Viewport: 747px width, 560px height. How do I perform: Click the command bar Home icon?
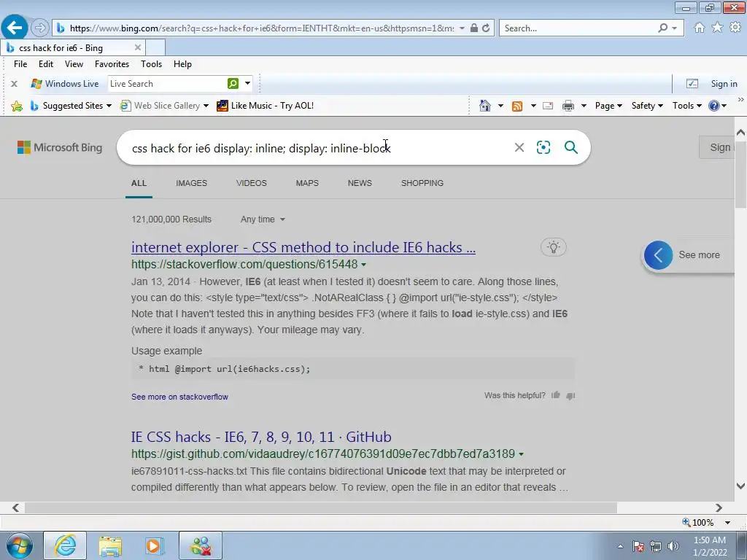485,106
